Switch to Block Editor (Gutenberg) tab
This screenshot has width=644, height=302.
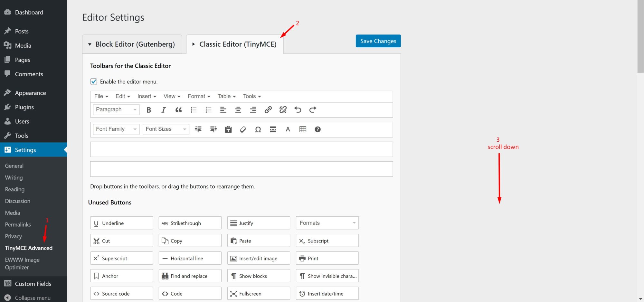(132, 44)
